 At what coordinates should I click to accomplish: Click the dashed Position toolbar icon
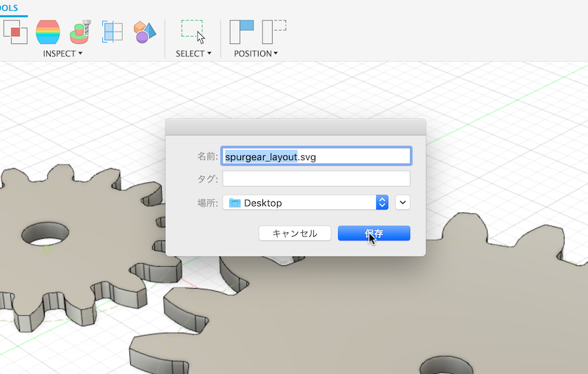tap(274, 32)
